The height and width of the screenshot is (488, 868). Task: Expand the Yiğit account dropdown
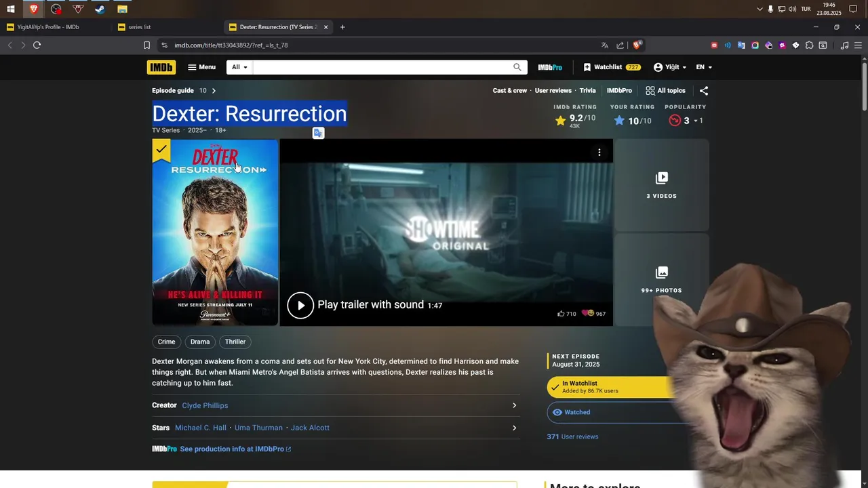(670, 67)
